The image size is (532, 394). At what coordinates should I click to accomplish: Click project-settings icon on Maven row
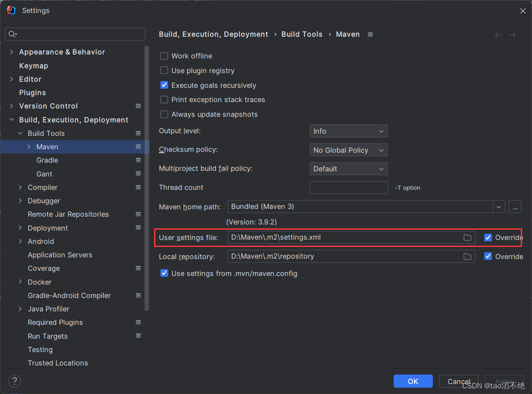tap(139, 147)
